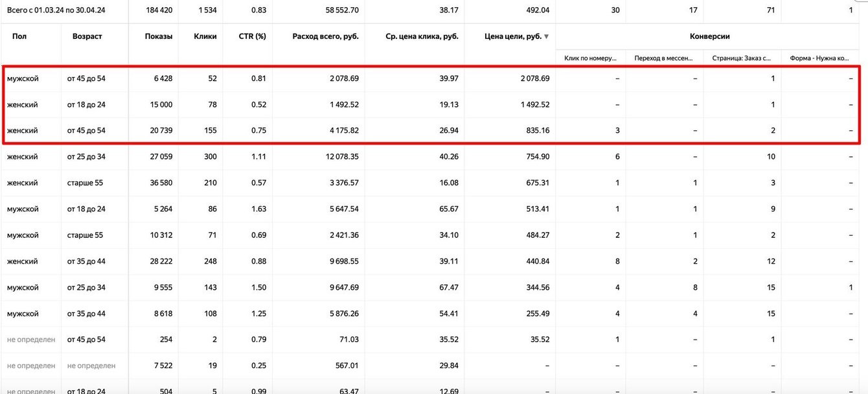868x394 pixels.
Task: Click the Страница: Заказ с... sub-column header
Action: coord(742,58)
